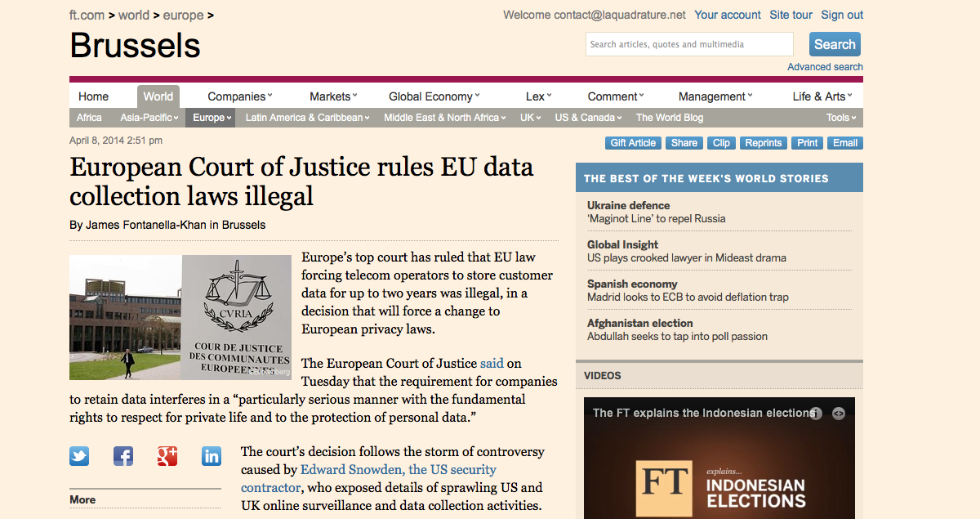Share the article on LinkedIn
Viewport: 980px width, 519px height.
pyautogui.click(x=212, y=456)
